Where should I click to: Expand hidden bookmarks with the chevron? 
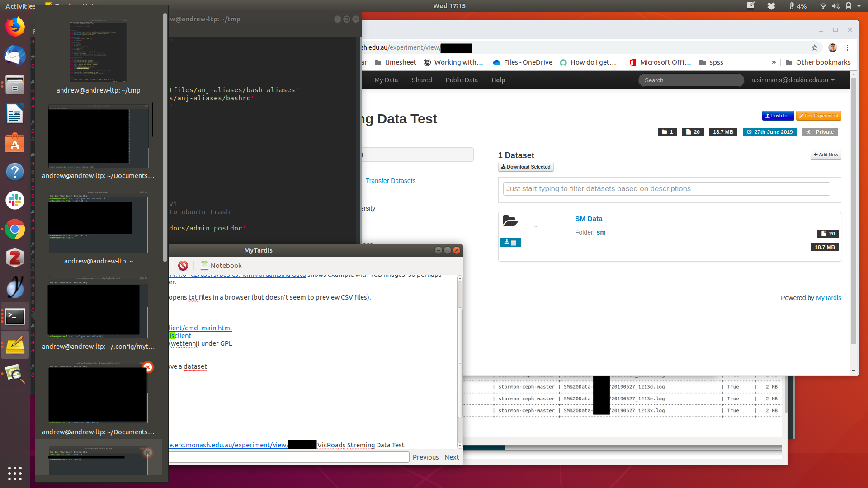tap(774, 62)
